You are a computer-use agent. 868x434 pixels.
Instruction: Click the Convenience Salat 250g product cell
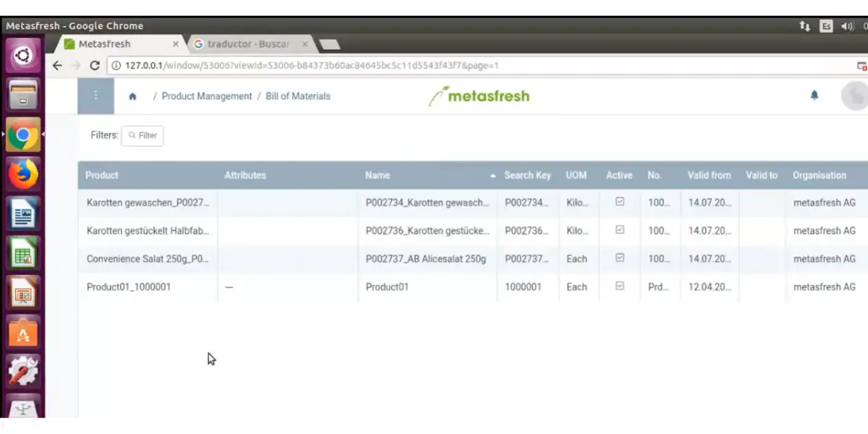[148, 259]
